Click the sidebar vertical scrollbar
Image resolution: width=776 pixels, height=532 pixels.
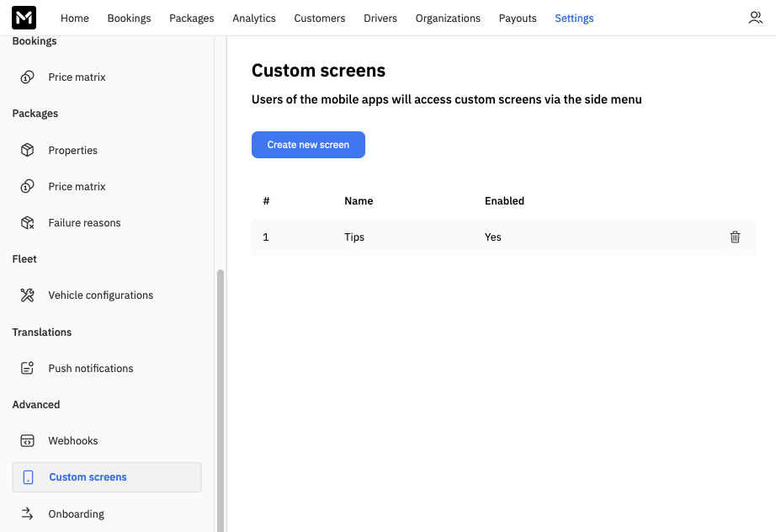coord(221,400)
